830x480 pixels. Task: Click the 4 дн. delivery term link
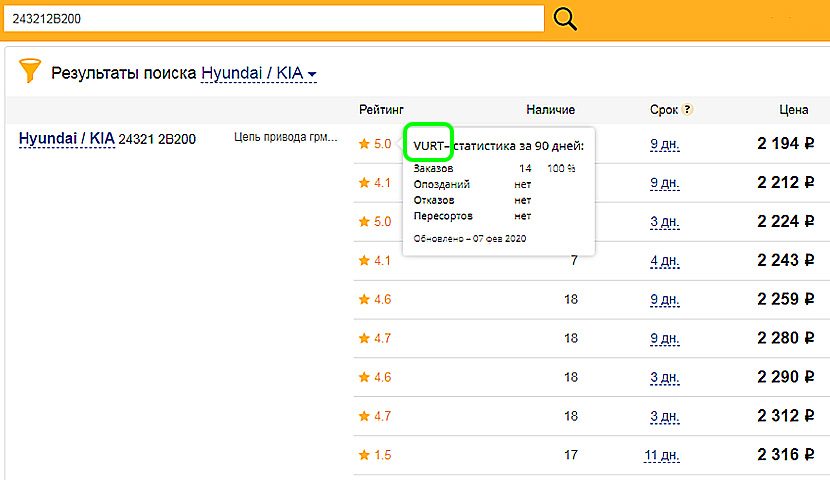coord(664,260)
